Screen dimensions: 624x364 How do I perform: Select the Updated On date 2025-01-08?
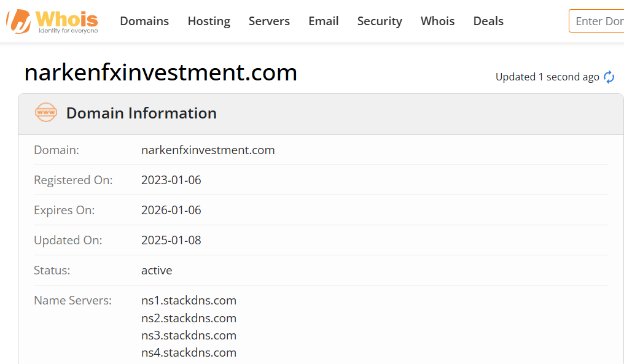tap(171, 240)
